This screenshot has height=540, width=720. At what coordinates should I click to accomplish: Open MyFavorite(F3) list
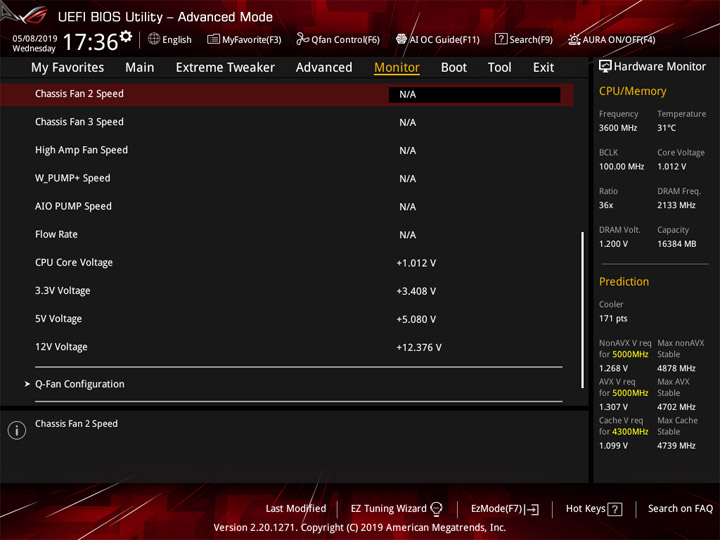(244, 39)
